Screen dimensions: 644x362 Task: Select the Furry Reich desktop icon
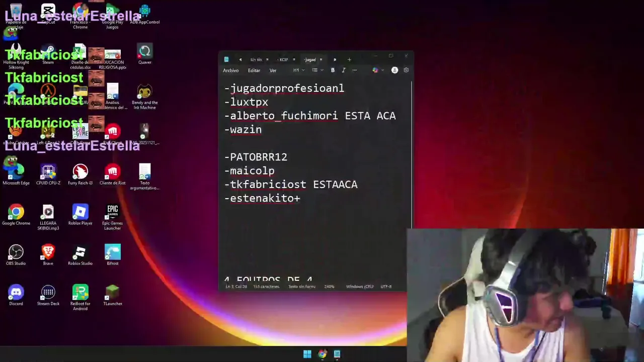pos(80,175)
